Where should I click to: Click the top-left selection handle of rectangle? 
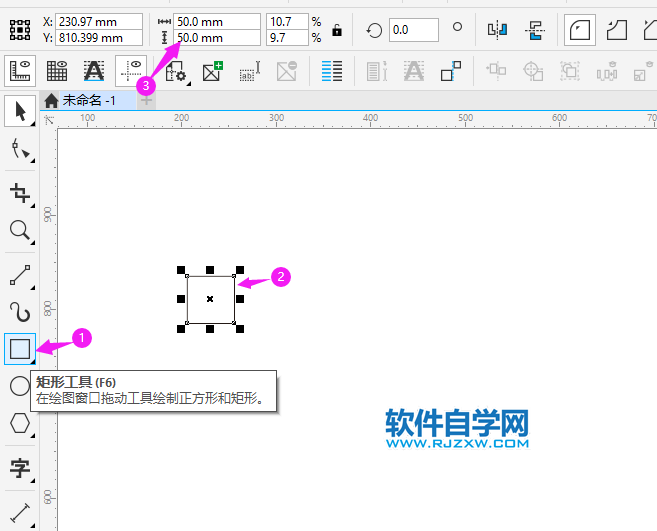click(181, 270)
